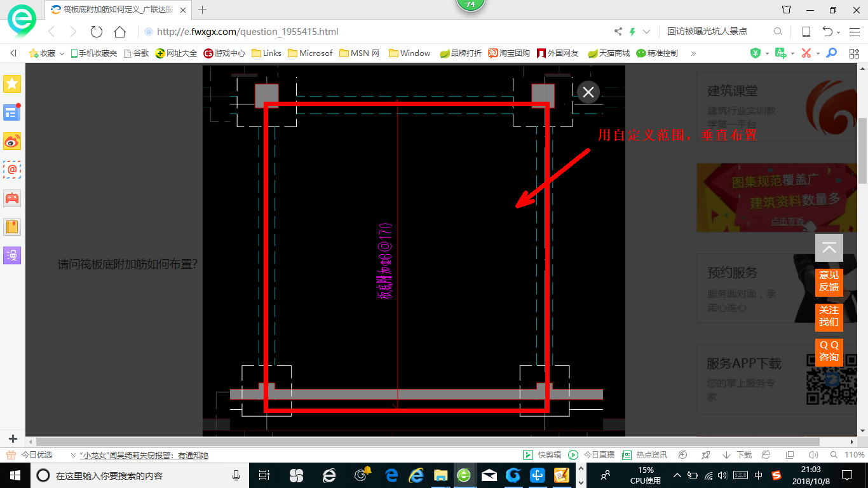Open the book reader sidebar icon
Screen dimensions: 868x488
[x=12, y=227]
